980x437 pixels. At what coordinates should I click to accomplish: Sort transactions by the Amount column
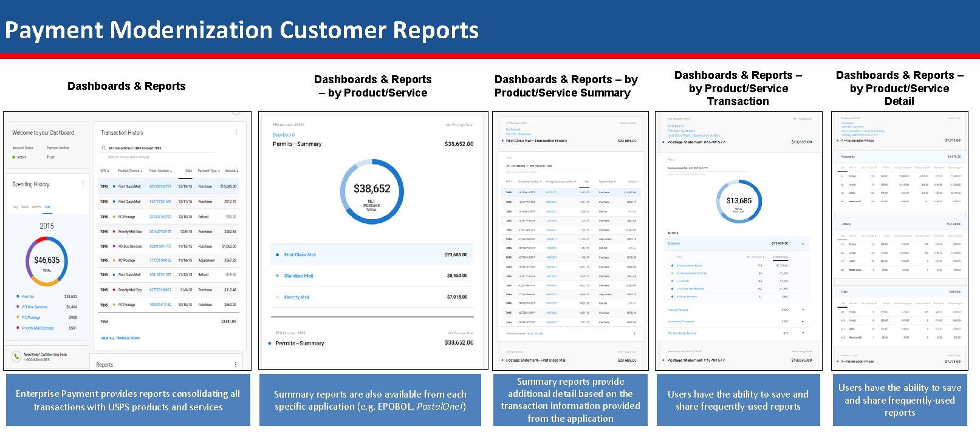231,171
